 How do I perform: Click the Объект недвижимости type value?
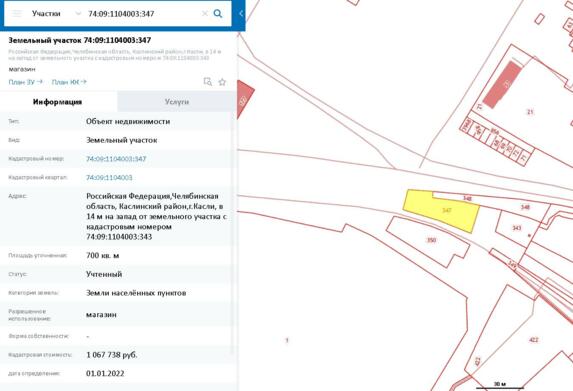click(128, 121)
